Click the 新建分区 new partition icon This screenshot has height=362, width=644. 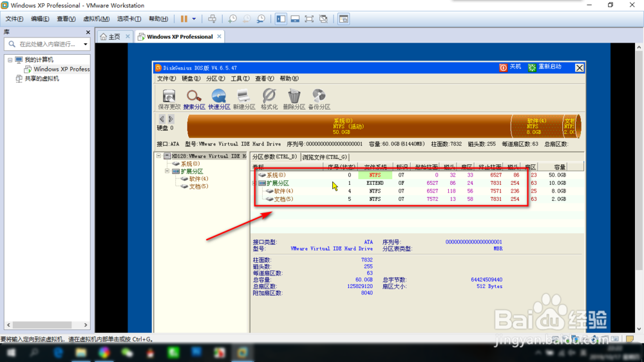tap(244, 99)
